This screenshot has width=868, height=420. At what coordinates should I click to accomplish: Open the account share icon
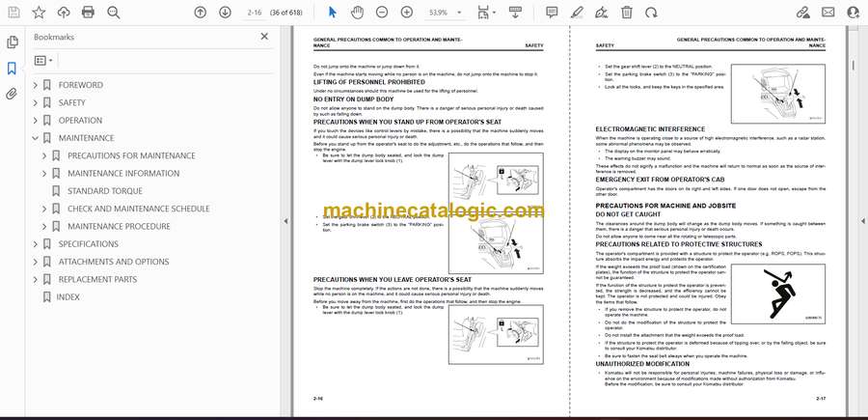(854, 13)
